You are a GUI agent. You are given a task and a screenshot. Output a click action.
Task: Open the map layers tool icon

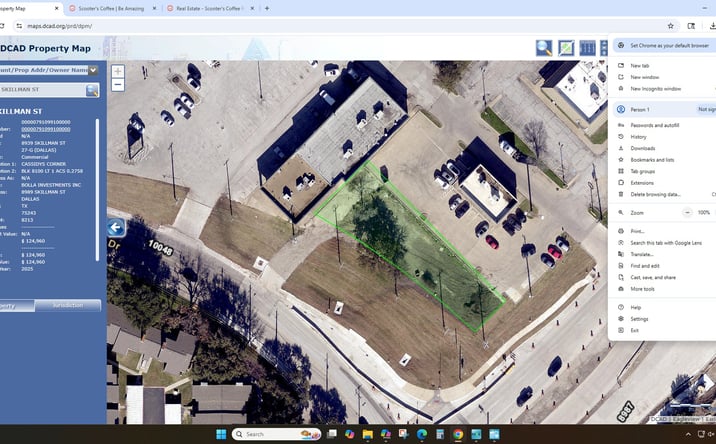[x=566, y=48]
